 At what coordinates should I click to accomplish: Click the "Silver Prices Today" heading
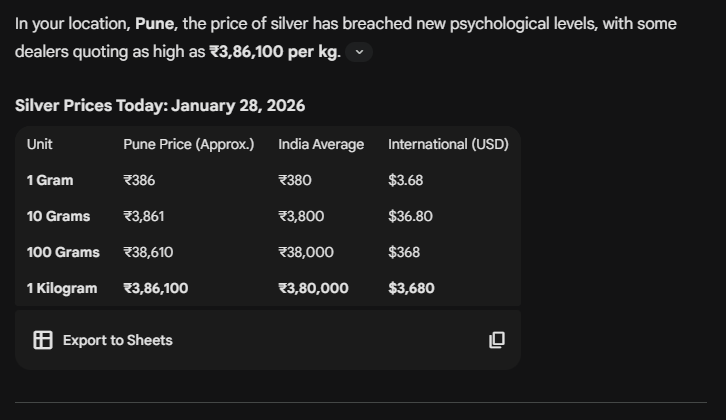pos(160,105)
